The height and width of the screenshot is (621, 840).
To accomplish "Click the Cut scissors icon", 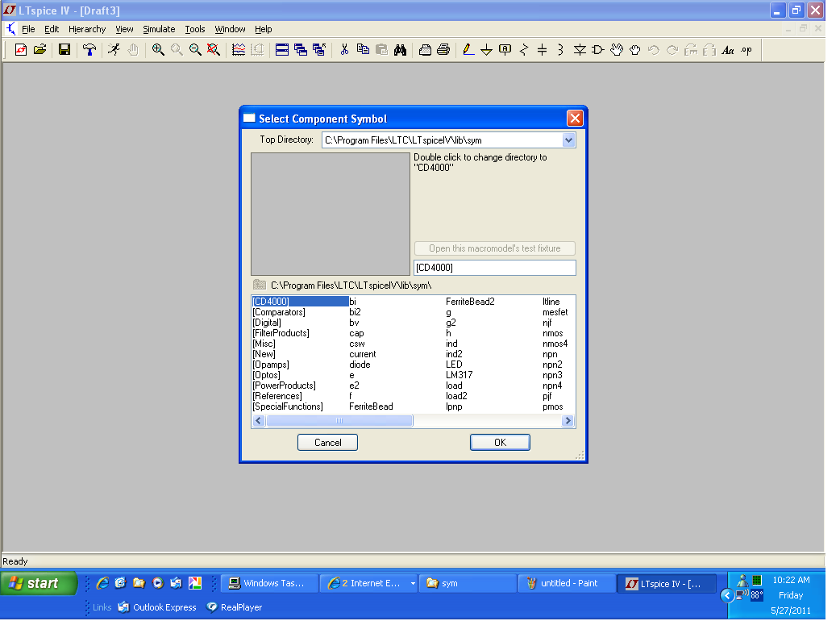I will click(344, 50).
